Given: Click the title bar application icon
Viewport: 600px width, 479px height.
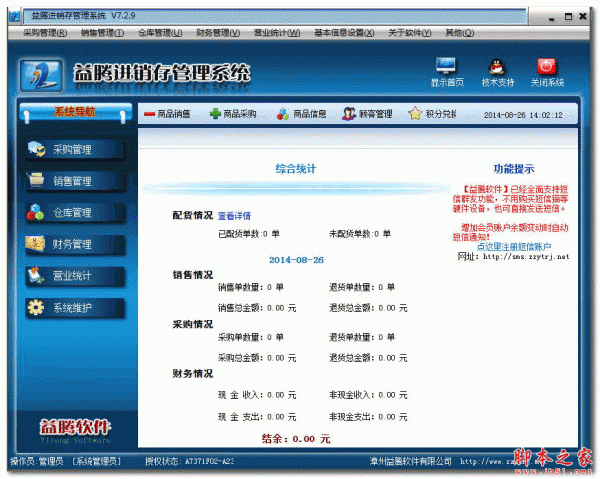Looking at the screenshot, I should [x=14, y=16].
